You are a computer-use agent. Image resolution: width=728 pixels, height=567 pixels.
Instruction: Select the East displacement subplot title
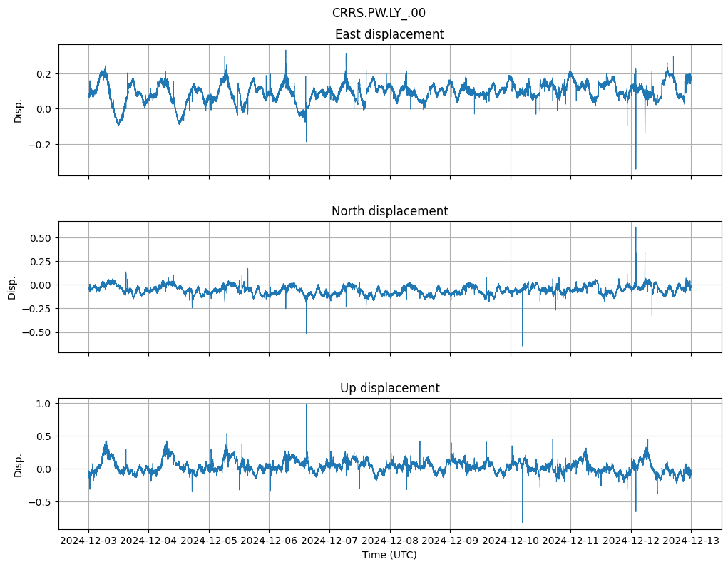[389, 34]
